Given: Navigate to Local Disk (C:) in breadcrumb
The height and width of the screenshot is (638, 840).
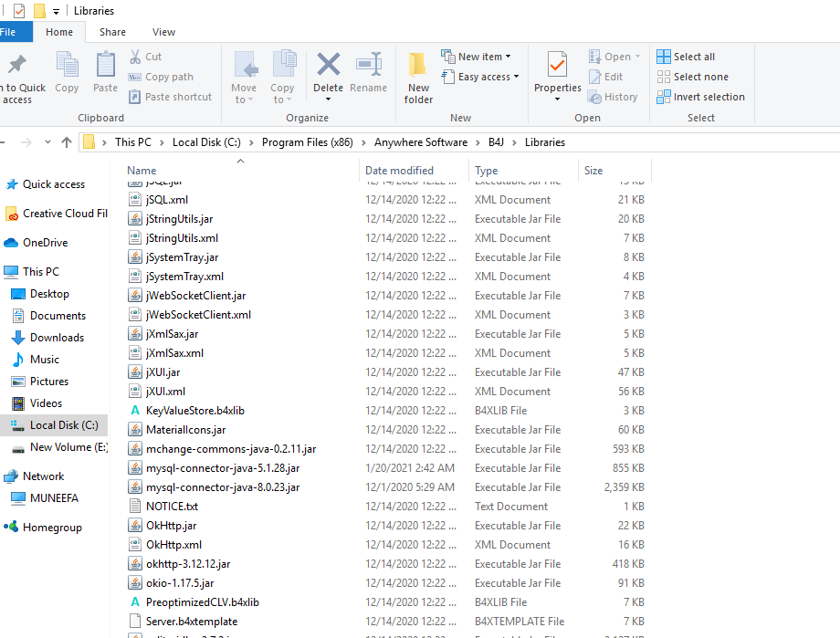Looking at the screenshot, I should point(206,142).
